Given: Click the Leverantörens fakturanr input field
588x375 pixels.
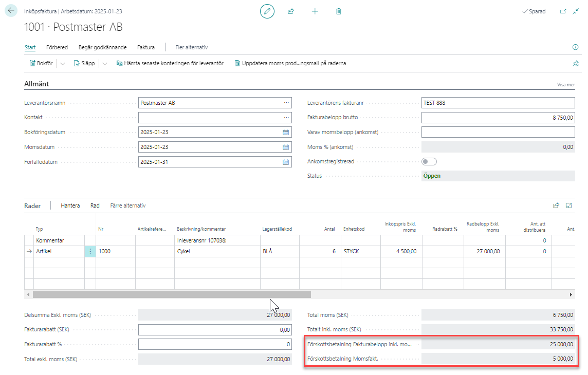Looking at the screenshot, I should click(498, 103).
